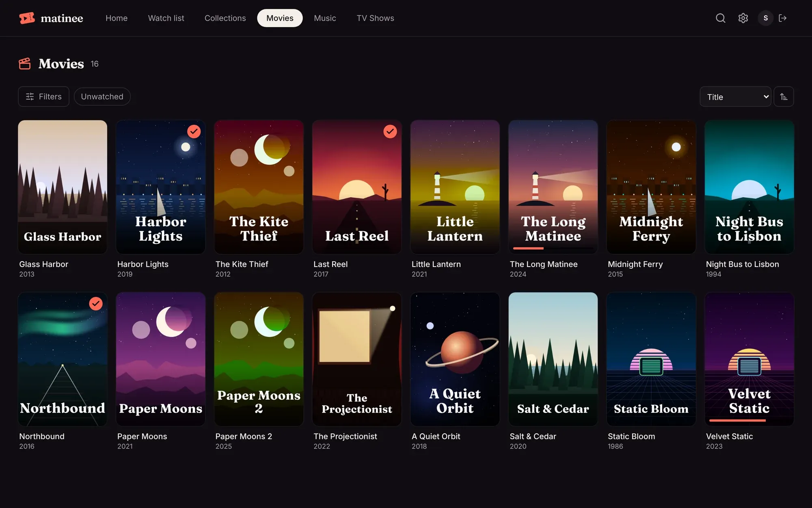
Task: Click the 16 movie count label
Action: coord(95,64)
